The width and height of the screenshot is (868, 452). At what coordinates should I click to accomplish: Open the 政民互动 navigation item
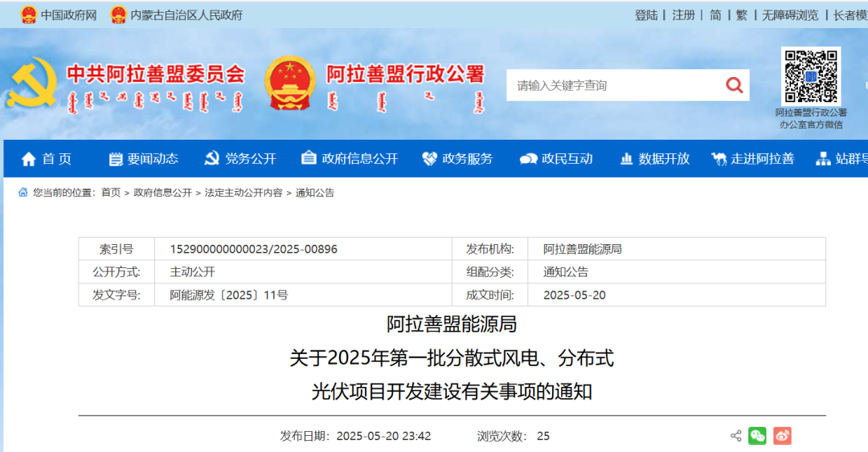click(x=556, y=159)
